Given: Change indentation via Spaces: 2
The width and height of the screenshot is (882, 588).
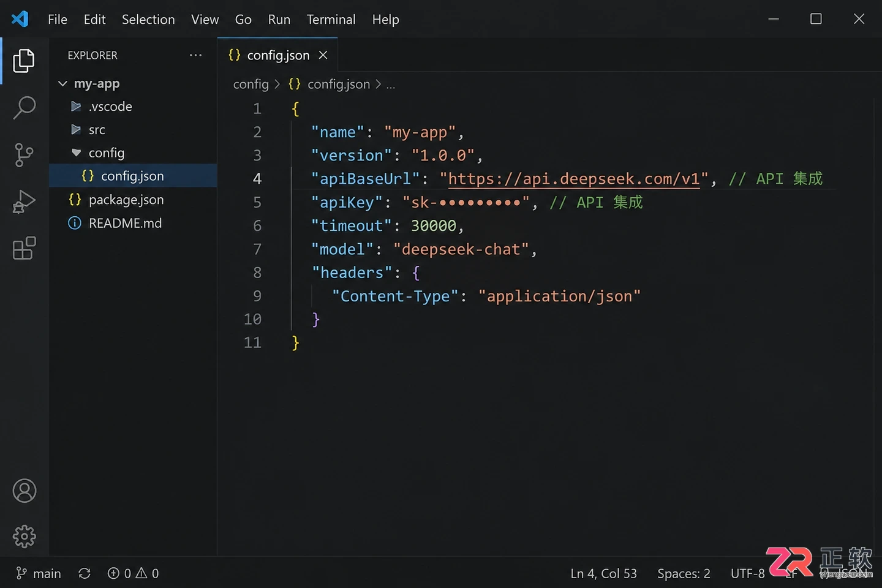Looking at the screenshot, I should click(x=684, y=573).
